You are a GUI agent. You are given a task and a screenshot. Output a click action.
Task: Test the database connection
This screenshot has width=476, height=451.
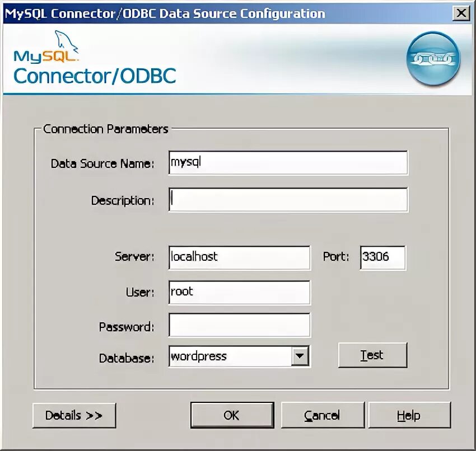372,355
